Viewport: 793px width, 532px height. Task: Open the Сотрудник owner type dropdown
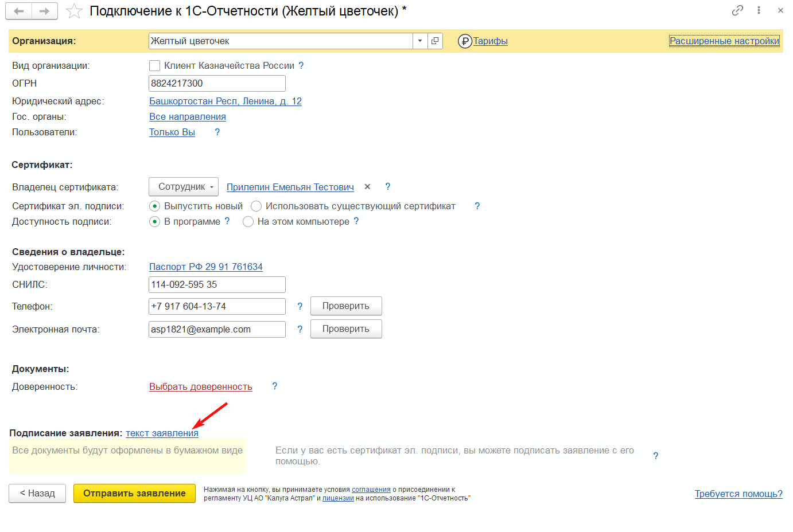point(184,187)
